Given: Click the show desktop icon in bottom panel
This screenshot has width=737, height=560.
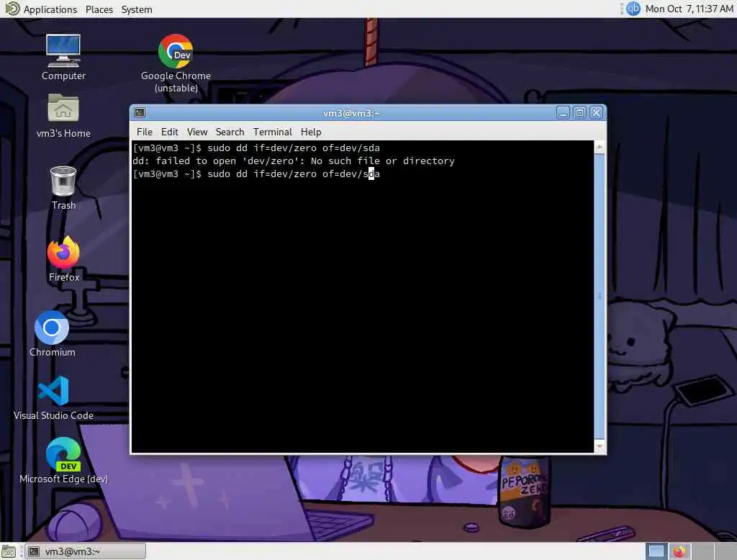Looking at the screenshot, I should (8, 551).
